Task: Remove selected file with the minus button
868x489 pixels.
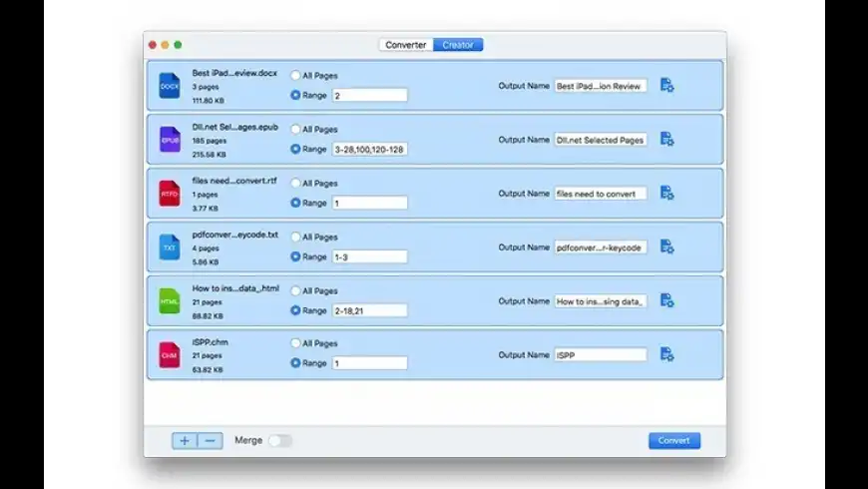Action: click(x=210, y=441)
